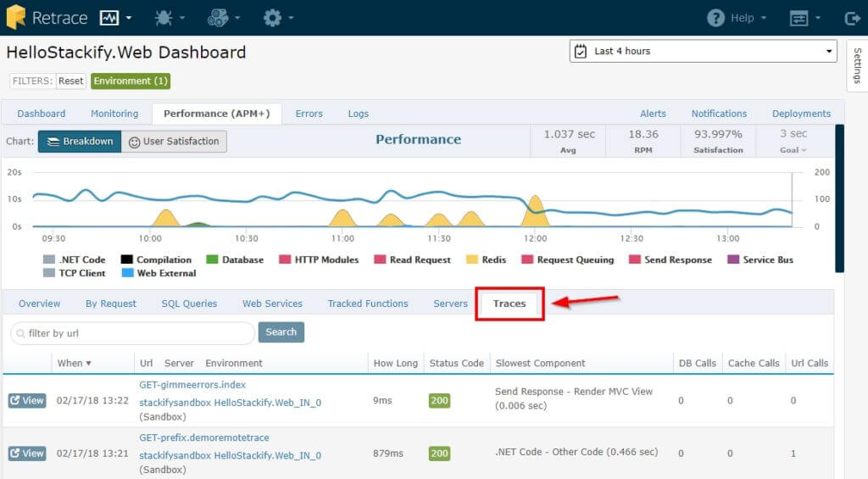Image resolution: width=868 pixels, height=479 pixels.
Task: Open stackifysandbox link in 13:22 row
Action: (175, 403)
